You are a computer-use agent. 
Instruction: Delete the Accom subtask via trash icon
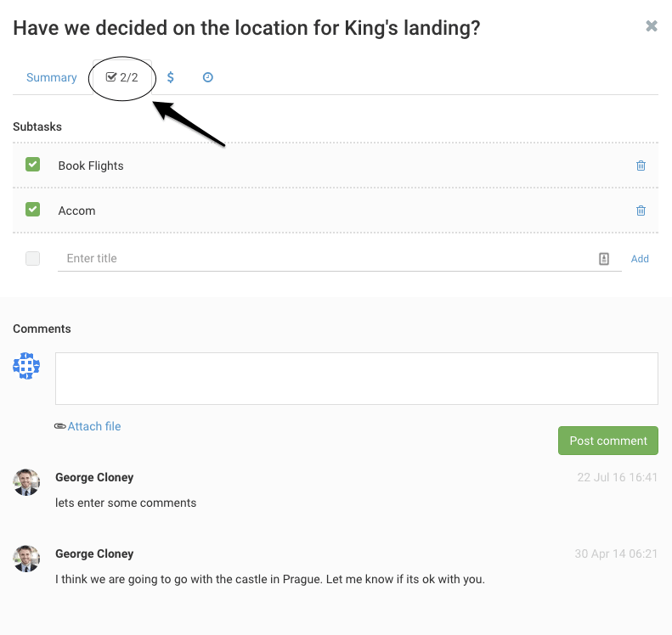pos(641,211)
